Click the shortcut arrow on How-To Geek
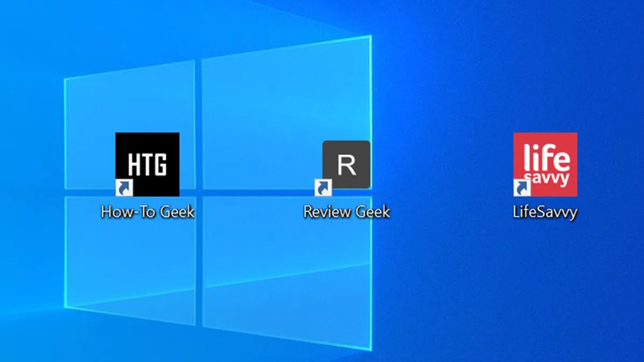Screen dimensions: 644x362 click(123, 187)
